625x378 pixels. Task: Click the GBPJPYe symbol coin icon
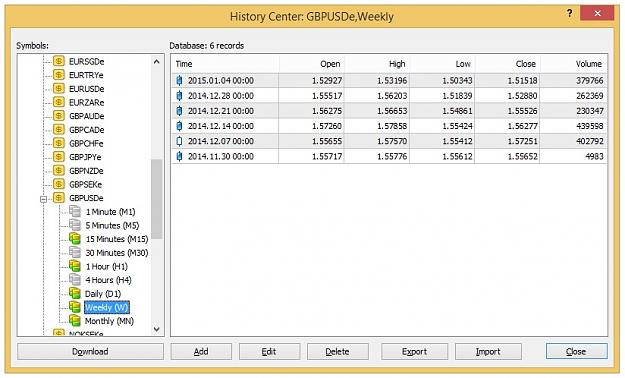click(59, 157)
